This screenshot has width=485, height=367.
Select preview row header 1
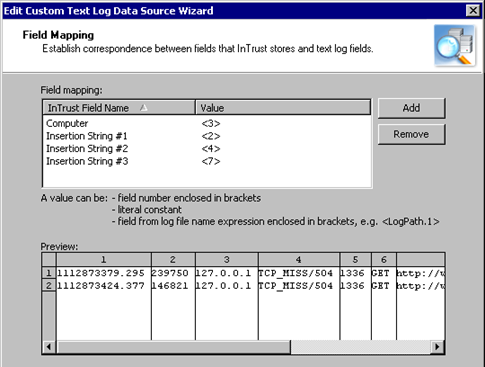click(x=49, y=273)
